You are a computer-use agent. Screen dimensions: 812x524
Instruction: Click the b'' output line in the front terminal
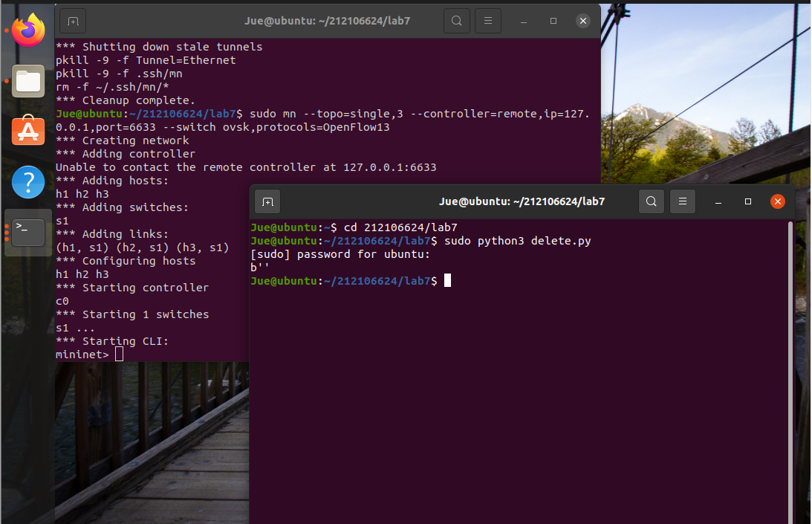[x=260, y=268]
